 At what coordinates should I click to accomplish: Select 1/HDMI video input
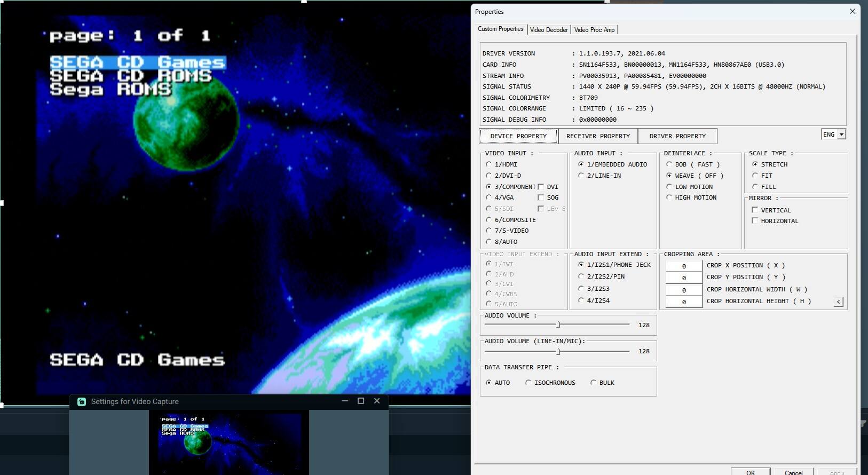(x=501, y=164)
